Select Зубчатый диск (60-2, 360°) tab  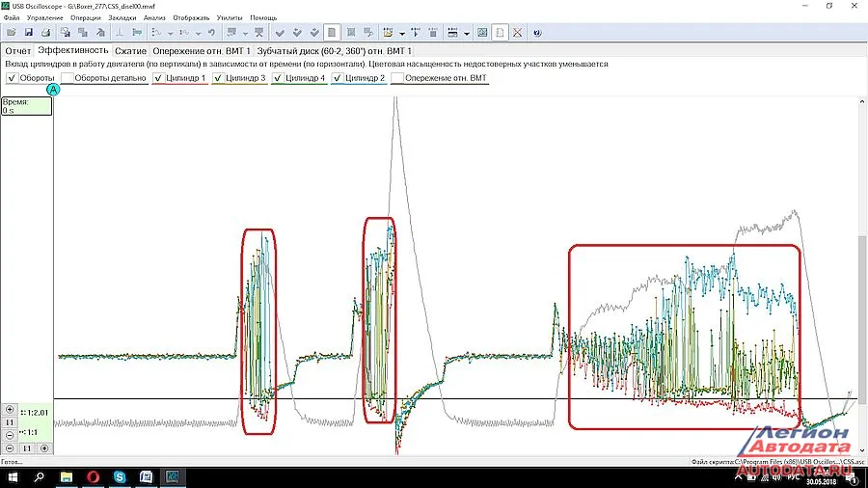coord(334,50)
